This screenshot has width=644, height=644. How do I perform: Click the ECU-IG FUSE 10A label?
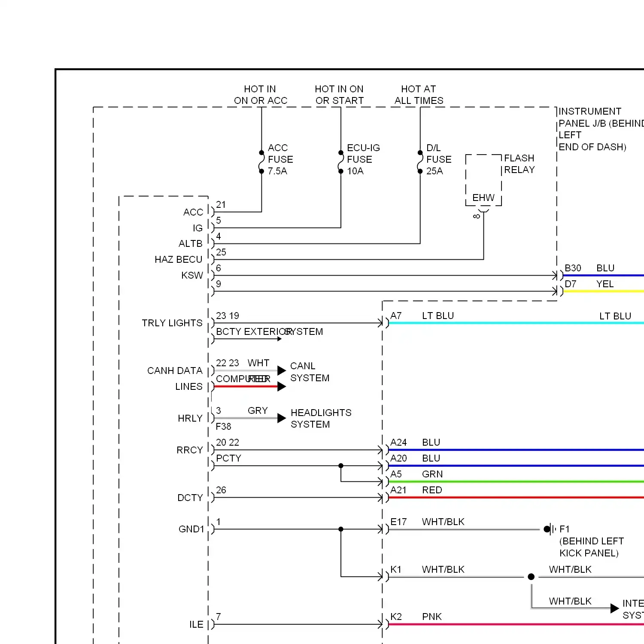coord(363,159)
